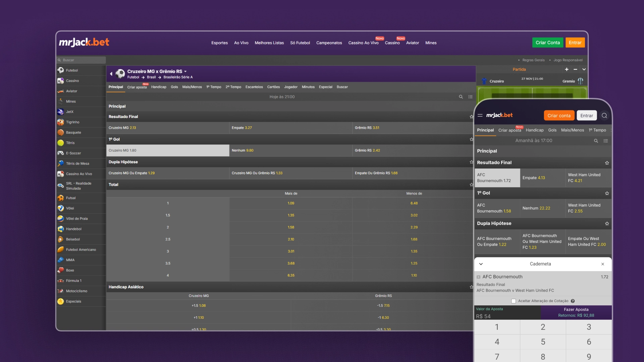This screenshot has height=362, width=644.
Task: Click the round search icon in mobile header
Action: click(x=604, y=116)
